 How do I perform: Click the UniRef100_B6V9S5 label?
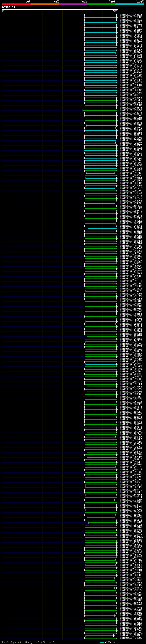(131, 90)
